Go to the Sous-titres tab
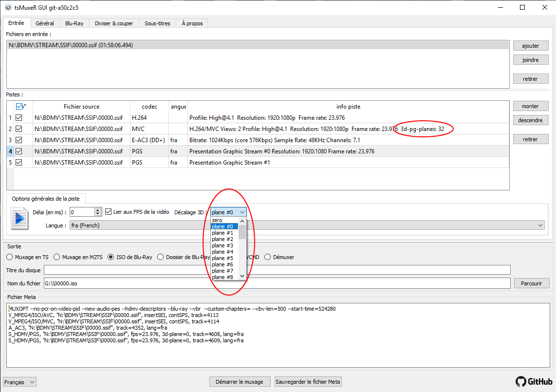This screenshot has height=392, width=556. tap(157, 23)
